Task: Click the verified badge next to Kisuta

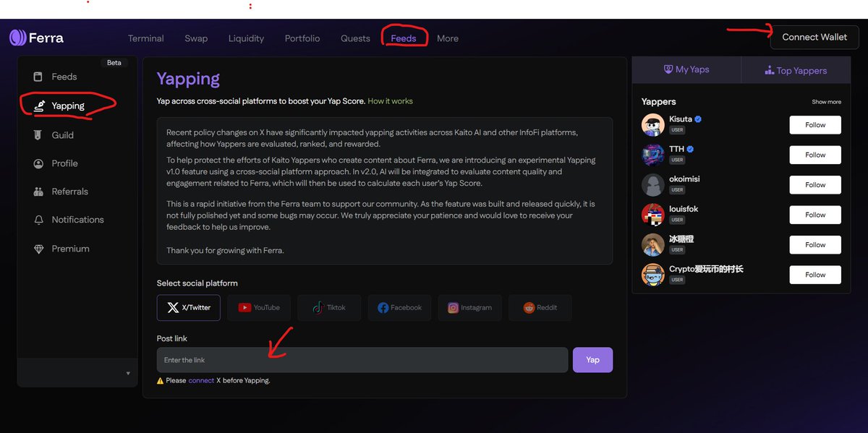Action: [x=699, y=119]
